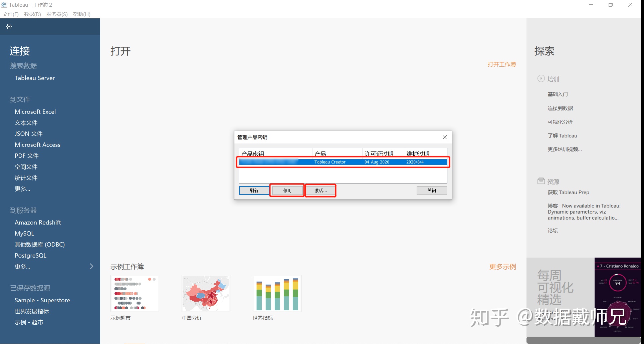Click the Tableau logo icon in sidebar header
The image size is (644, 344).
coord(9,26)
